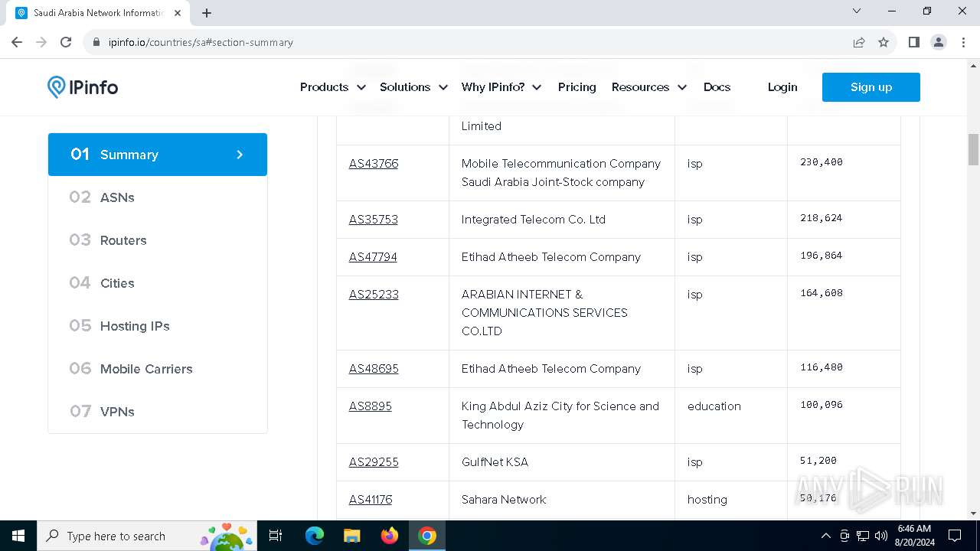
Task: Click the IPinfo logo
Action: (x=83, y=87)
